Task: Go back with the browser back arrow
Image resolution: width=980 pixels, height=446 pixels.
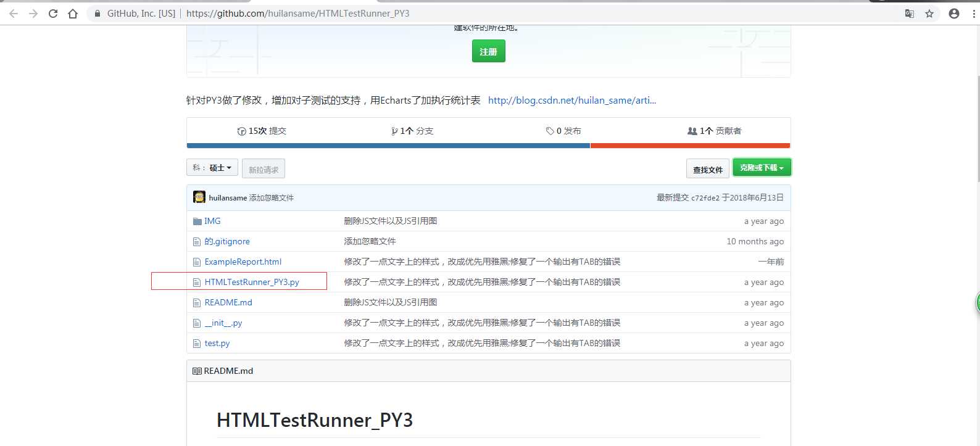Action: pyautogui.click(x=14, y=14)
